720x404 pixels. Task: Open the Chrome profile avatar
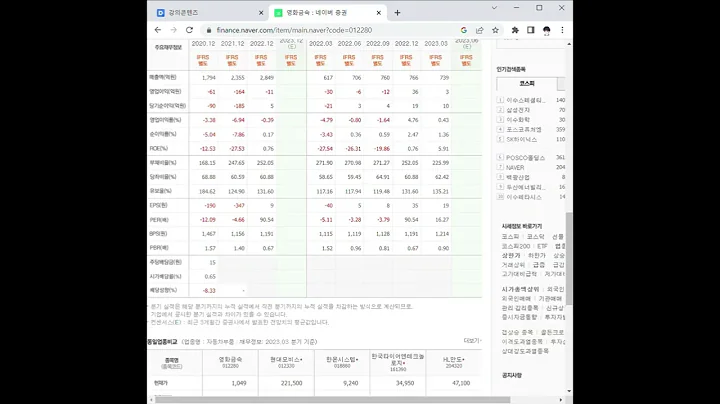click(546, 30)
